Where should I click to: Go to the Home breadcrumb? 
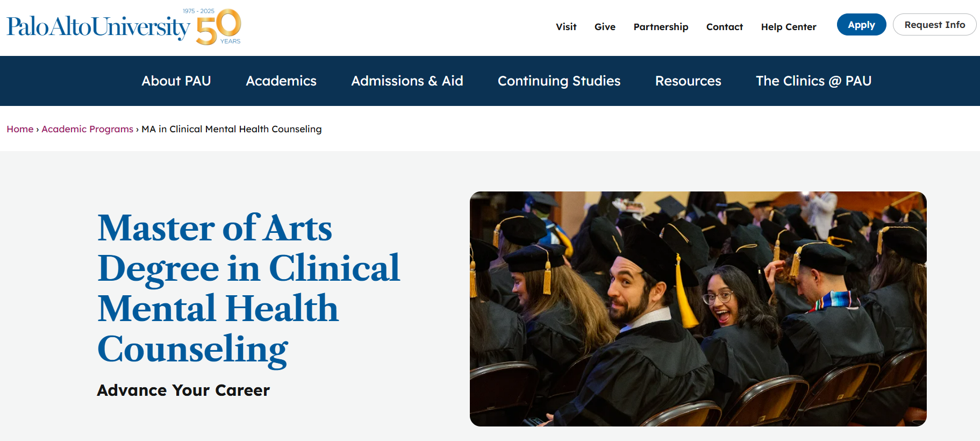tap(20, 129)
